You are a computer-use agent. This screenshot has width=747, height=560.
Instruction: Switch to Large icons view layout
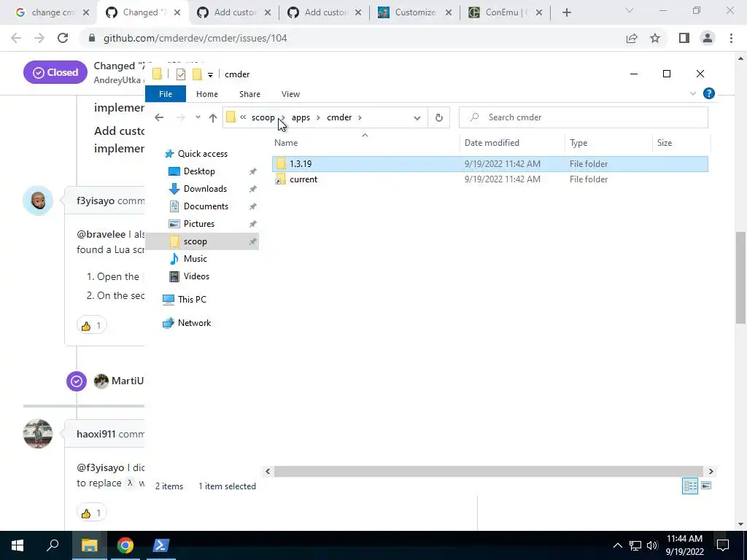(x=706, y=486)
